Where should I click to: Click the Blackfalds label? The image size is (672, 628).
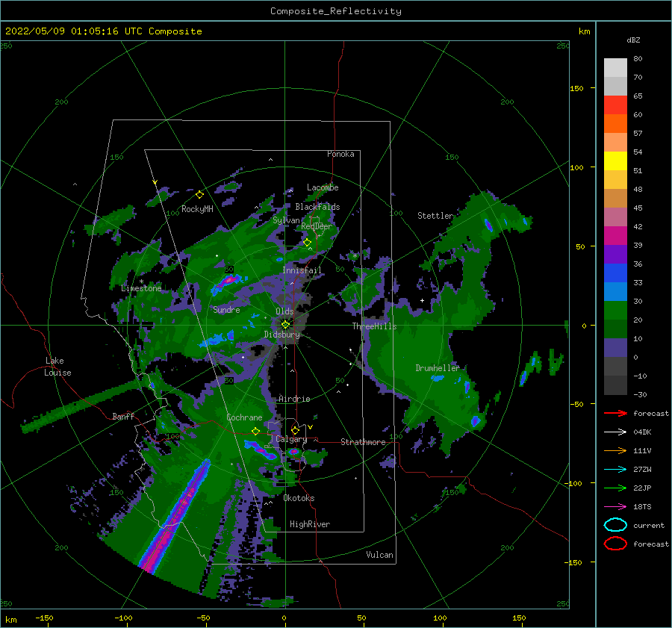317,207
